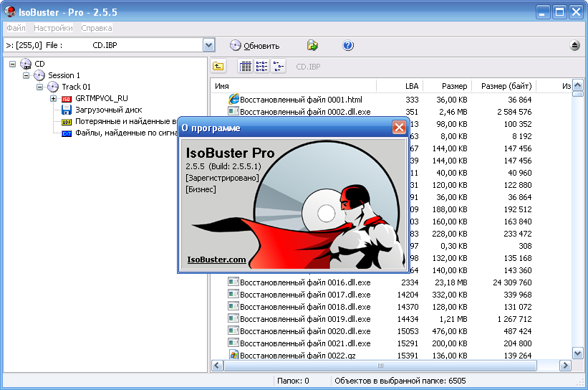Switch to details list view icon

click(x=245, y=67)
